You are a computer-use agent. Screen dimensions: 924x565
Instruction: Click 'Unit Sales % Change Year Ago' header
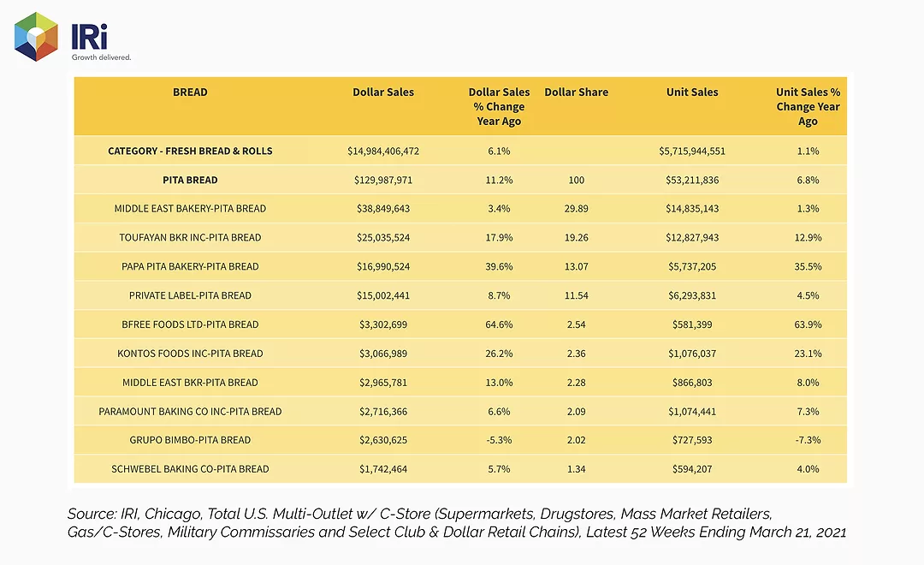click(808, 106)
